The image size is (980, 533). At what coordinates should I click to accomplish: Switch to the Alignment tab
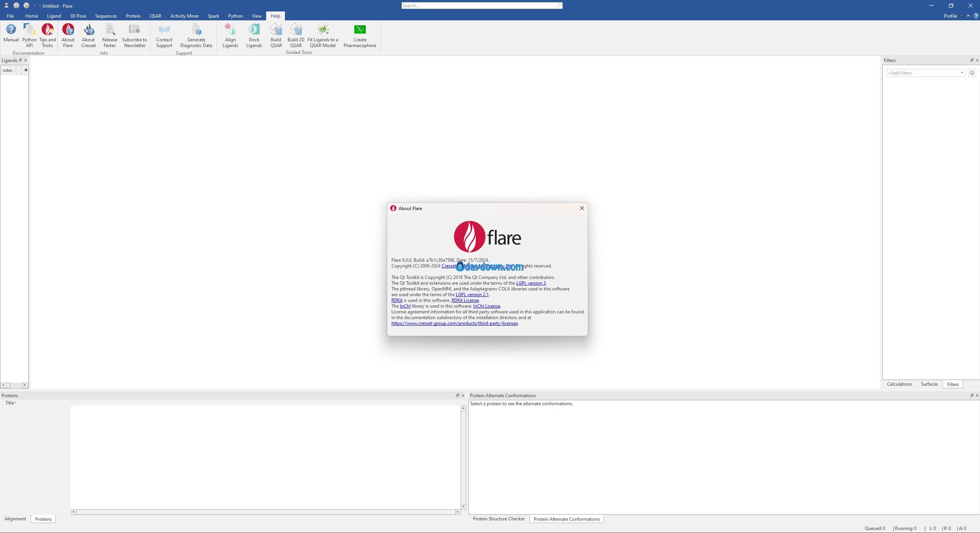pos(15,518)
